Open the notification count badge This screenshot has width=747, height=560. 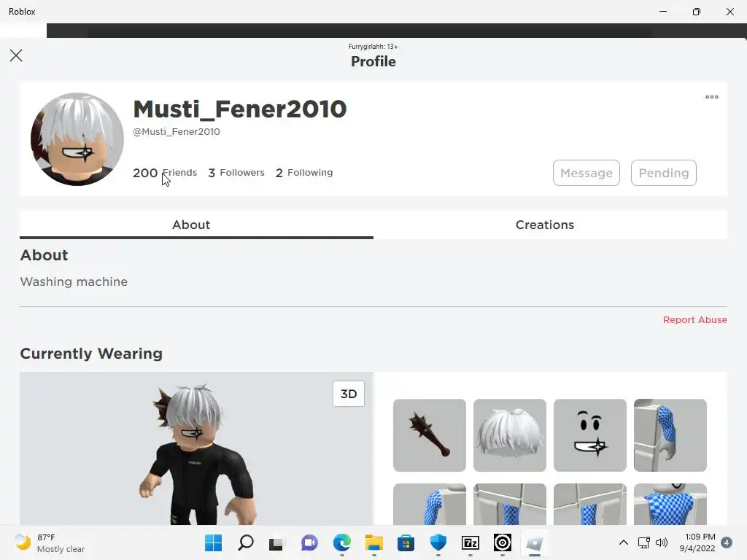(x=727, y=542)
